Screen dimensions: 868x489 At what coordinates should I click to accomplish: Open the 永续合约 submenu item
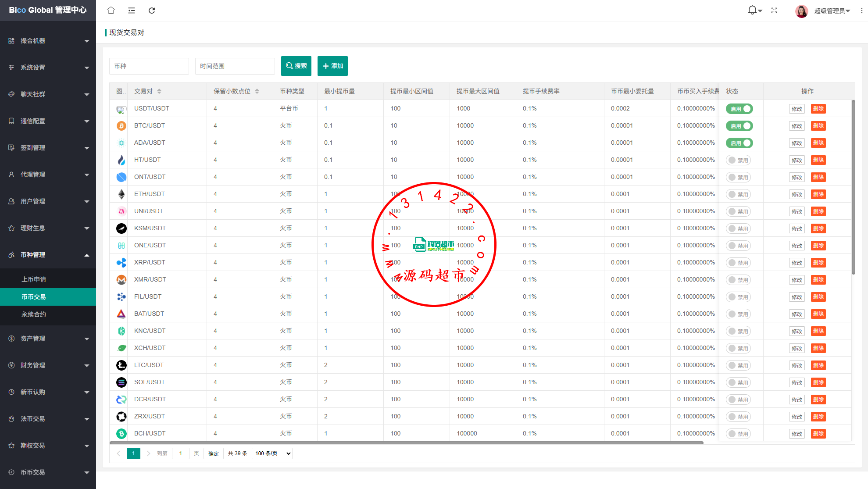[48, 314]
